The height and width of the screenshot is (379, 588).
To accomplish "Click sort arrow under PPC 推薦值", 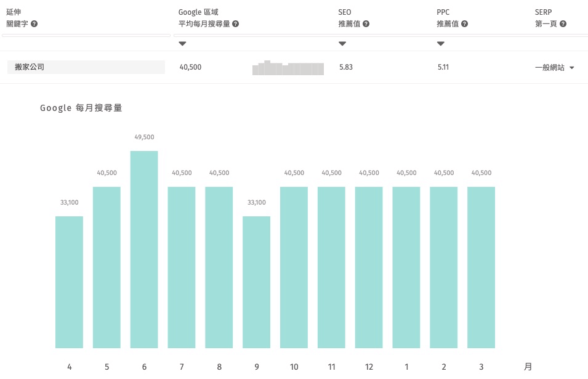I will click(x=441, y=43).
